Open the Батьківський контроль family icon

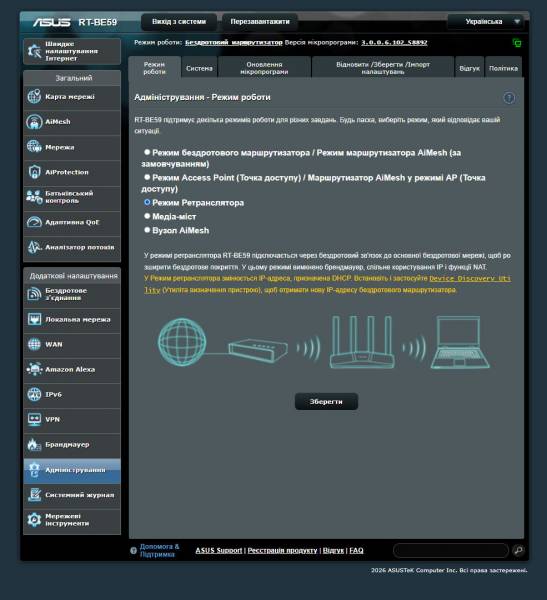point(34,197)
